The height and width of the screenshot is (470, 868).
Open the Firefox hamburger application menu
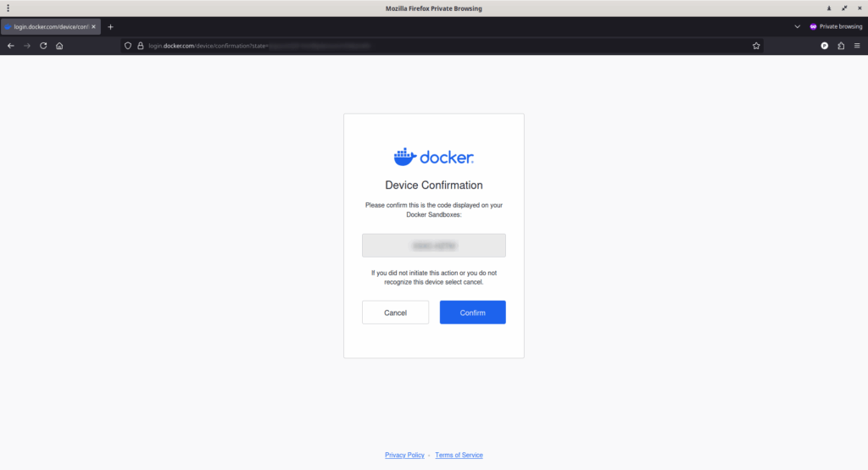tap(857, 46)
